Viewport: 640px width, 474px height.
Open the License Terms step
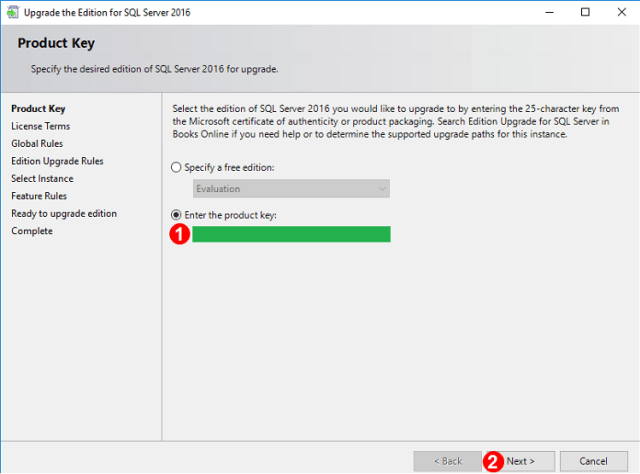tap(40, 126)
